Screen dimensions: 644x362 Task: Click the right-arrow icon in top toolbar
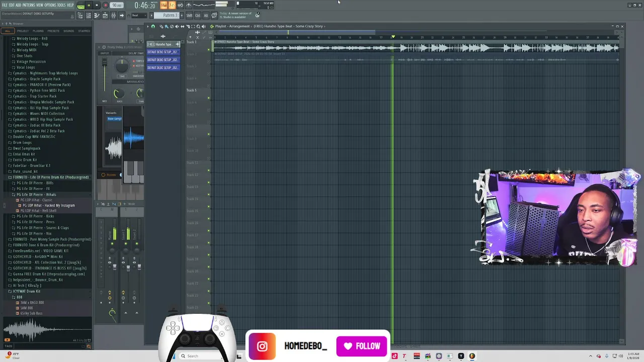[x=122, y=16]
